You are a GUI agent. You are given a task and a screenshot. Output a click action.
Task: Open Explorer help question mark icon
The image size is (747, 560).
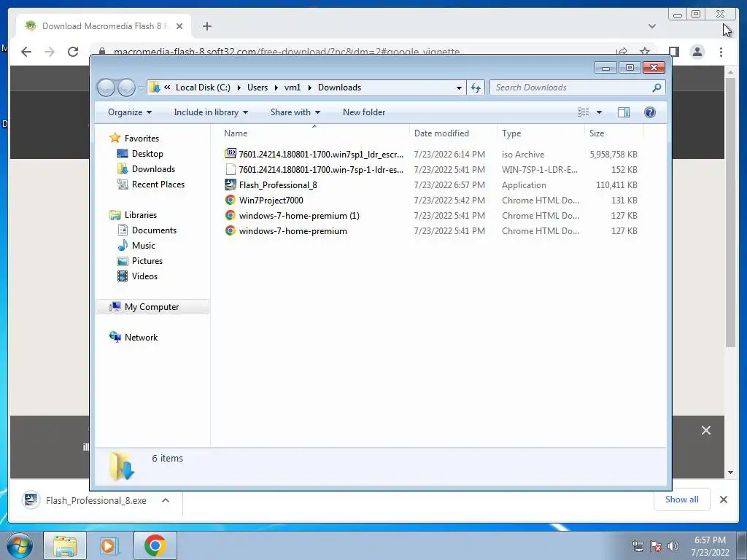649,112
